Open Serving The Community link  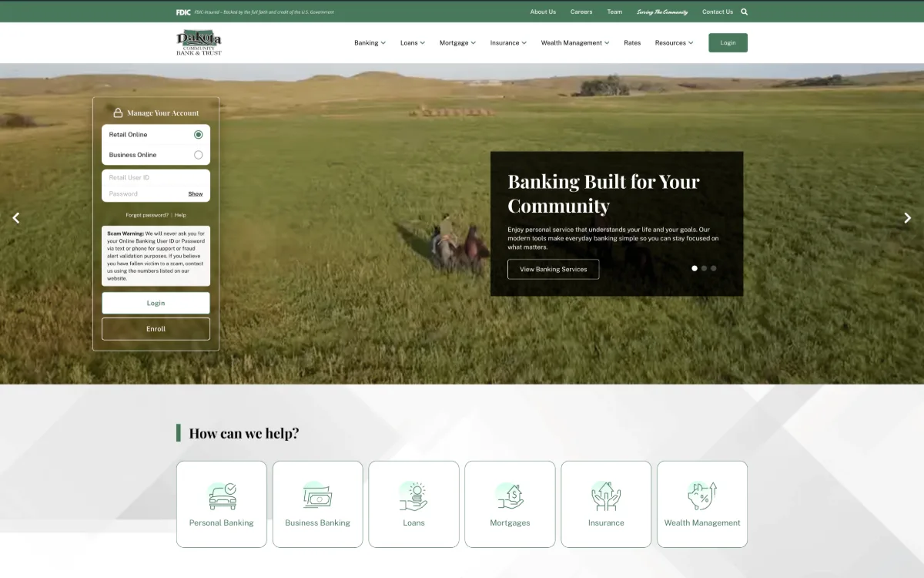point(662,12)
